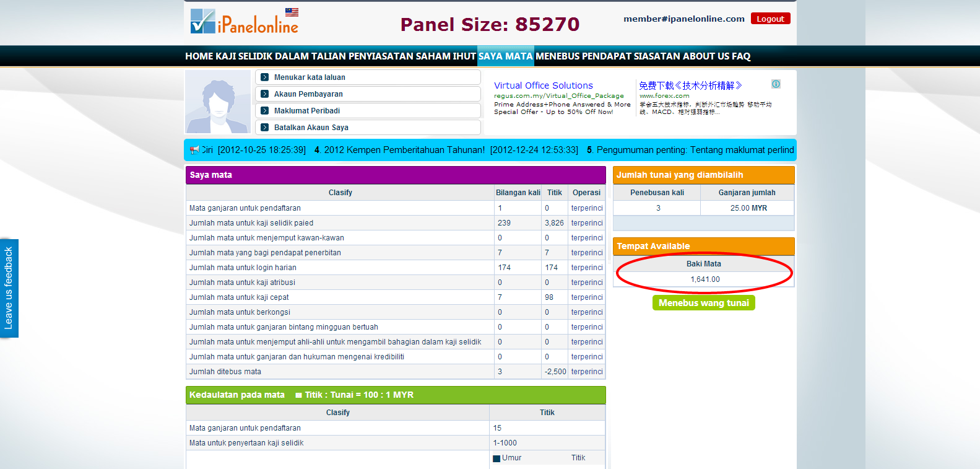This screenshot has width=980, height=469.
Task: Click the small square icon before Titik : Tunai
Action: 299,395
